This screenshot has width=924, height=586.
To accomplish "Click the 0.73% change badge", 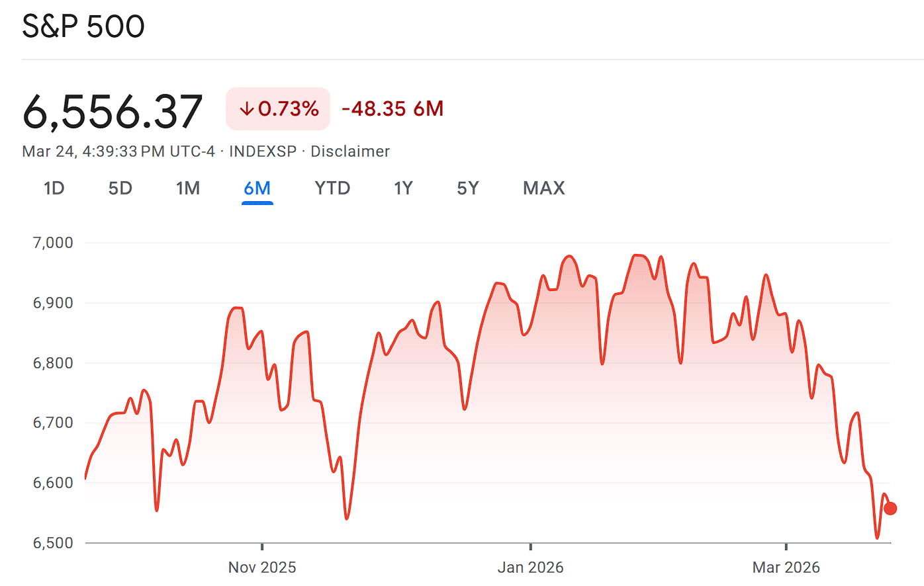I will point(278,109).
